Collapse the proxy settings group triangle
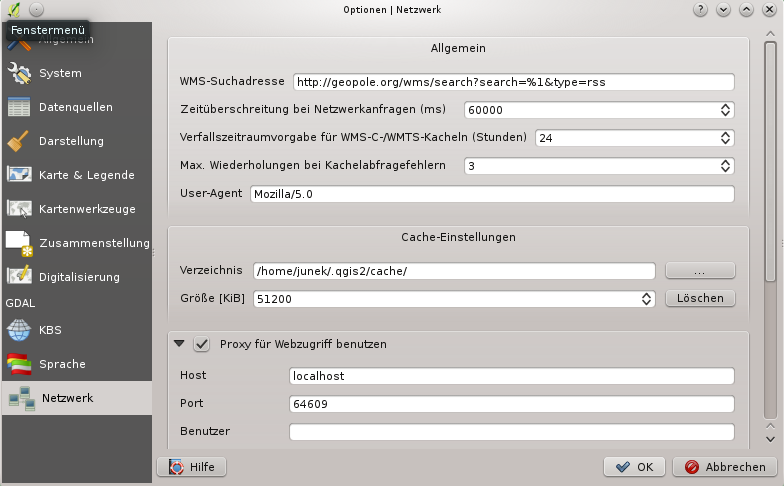The width and height of the screenshot is (784, 486). click(x=179, y=344)
